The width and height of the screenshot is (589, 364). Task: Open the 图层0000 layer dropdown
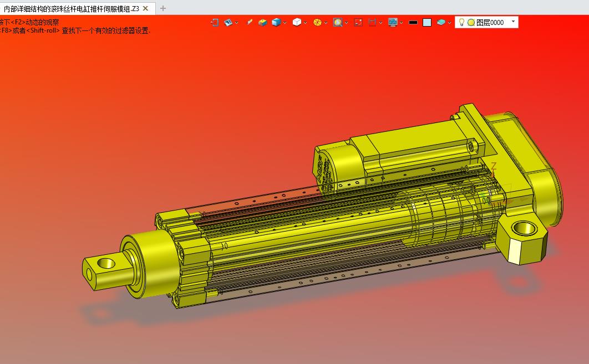click(513, 22)
